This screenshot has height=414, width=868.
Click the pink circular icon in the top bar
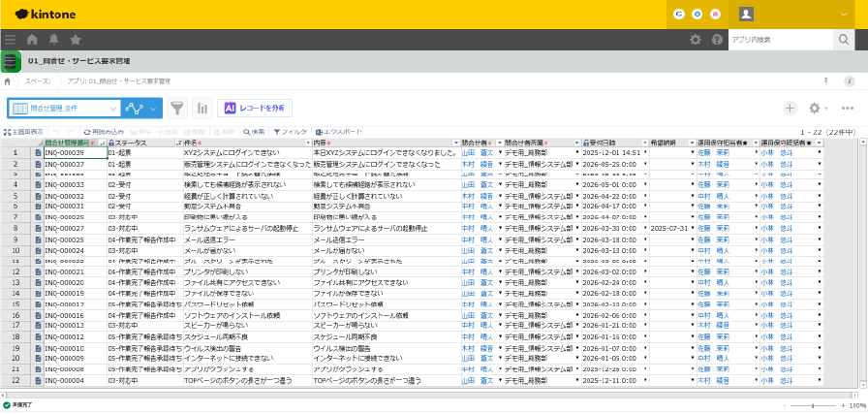(715, 15)
